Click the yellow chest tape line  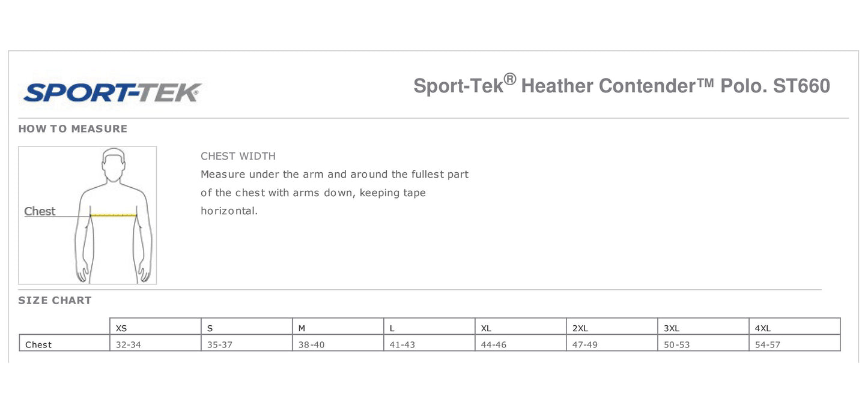(x=114, y=215)
